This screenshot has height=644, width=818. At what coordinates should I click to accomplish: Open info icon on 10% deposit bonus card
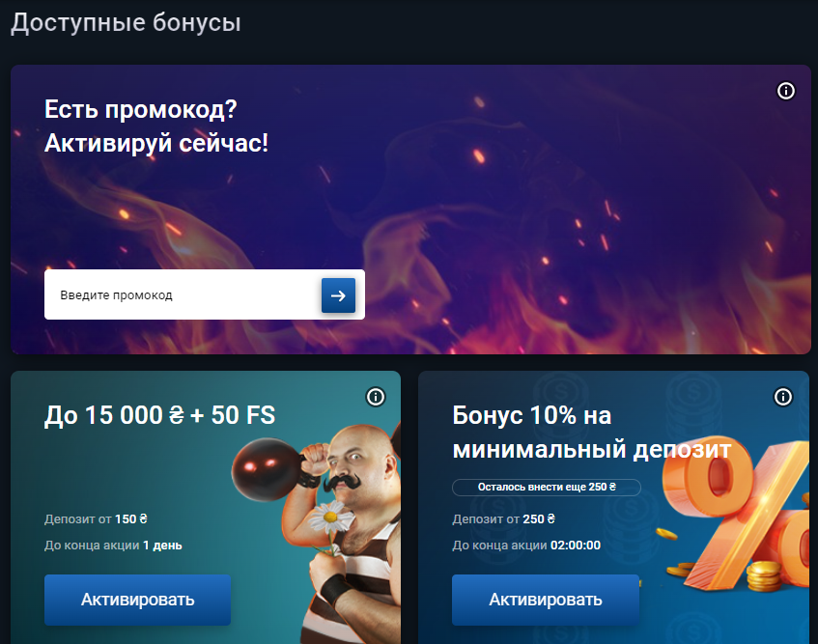tap(782, 397)
